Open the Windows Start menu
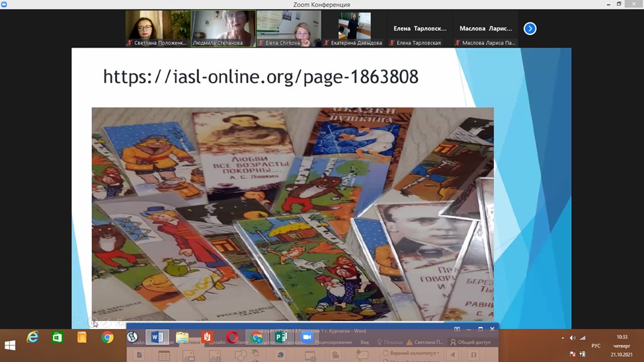The height and width of the screenshot is (362, 644). pos(10,345)
